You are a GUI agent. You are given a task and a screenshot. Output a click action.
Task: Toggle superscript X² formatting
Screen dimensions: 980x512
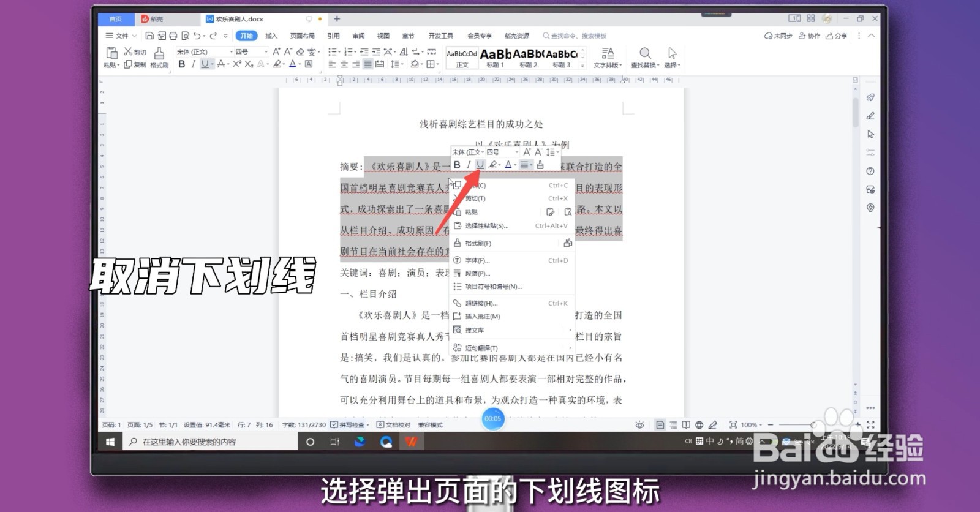236,64
